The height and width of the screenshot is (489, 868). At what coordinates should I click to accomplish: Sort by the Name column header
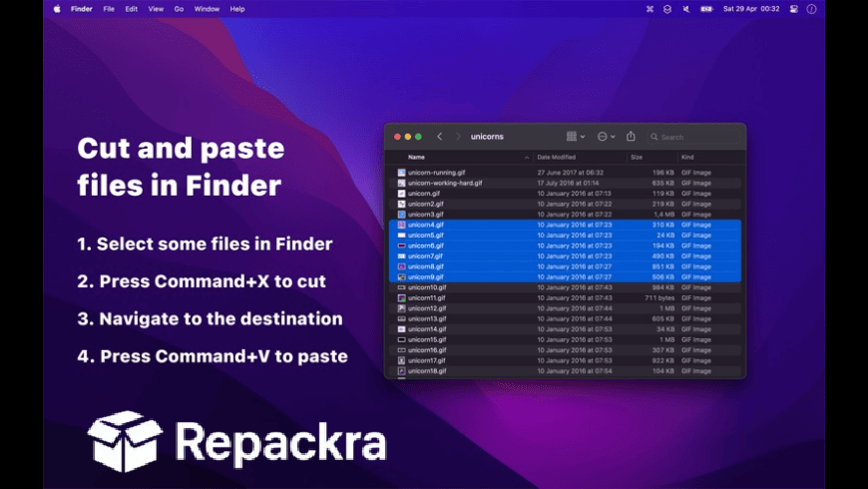[416, 158]
